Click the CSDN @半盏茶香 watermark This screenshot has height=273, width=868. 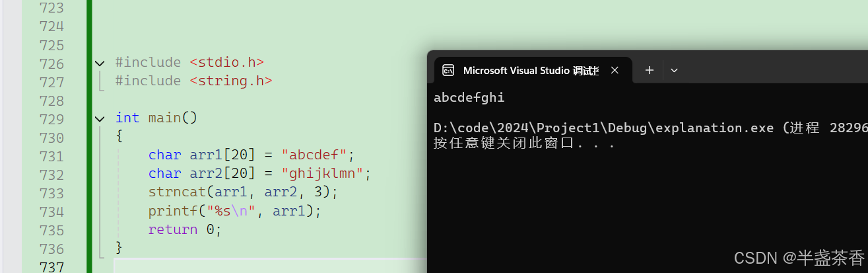coord(799,258)
